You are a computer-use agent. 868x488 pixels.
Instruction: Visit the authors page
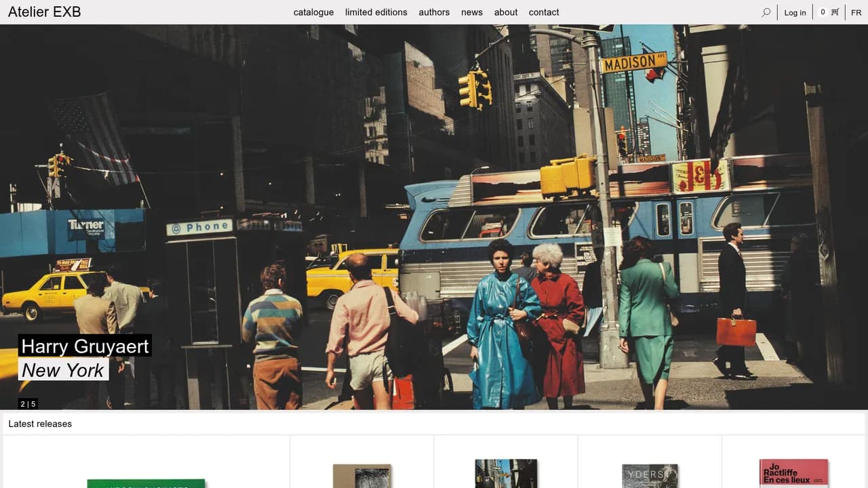pyautogui.click(x=434, y=12)
